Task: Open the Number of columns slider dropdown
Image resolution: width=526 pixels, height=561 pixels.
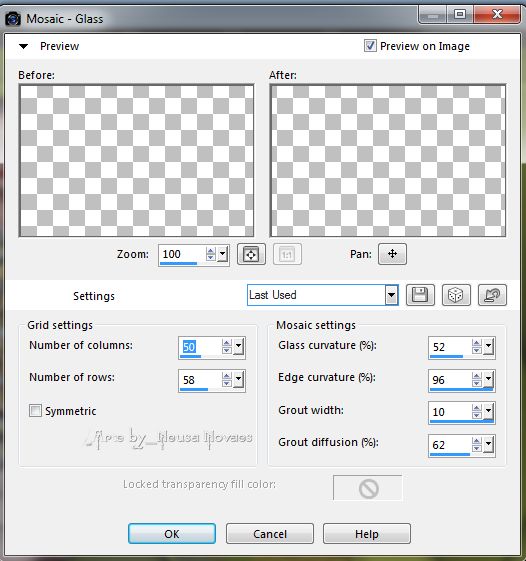Action: [239, 347]
